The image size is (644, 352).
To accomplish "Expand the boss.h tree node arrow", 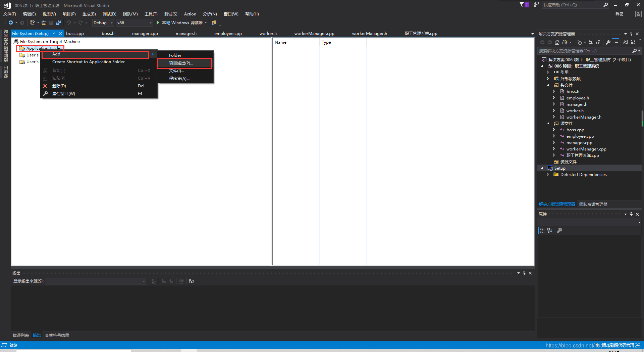I will pos(554,92).
